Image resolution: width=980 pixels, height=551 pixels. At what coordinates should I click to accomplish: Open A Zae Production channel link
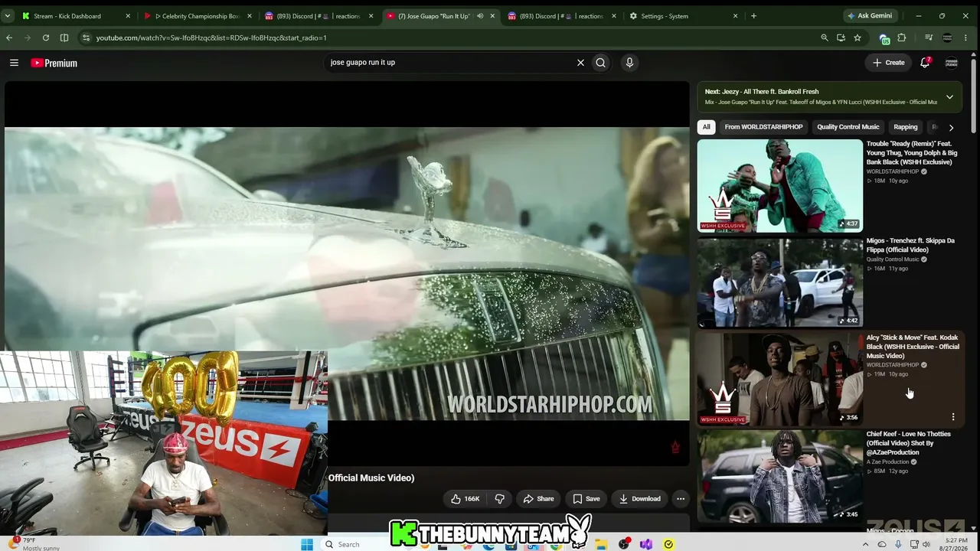pyautogui.click(x=888, y=462)
